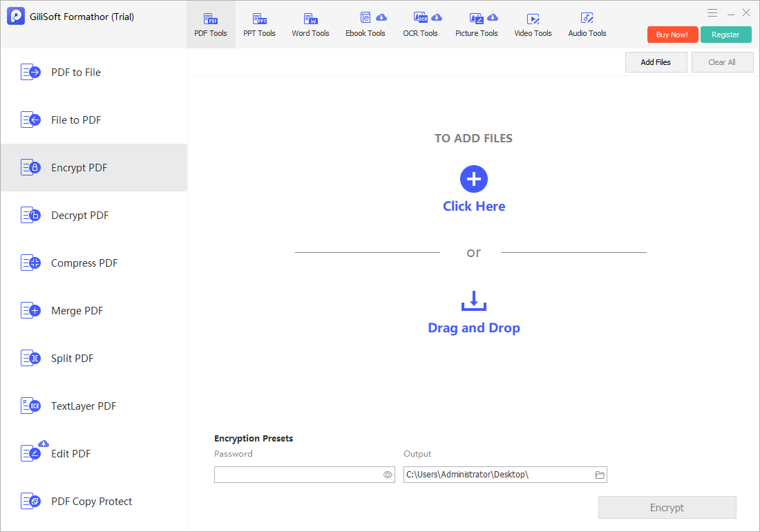Open Compress PDF label
The height and width of the screenshot is (532, 760).
(x=84, y=263)
